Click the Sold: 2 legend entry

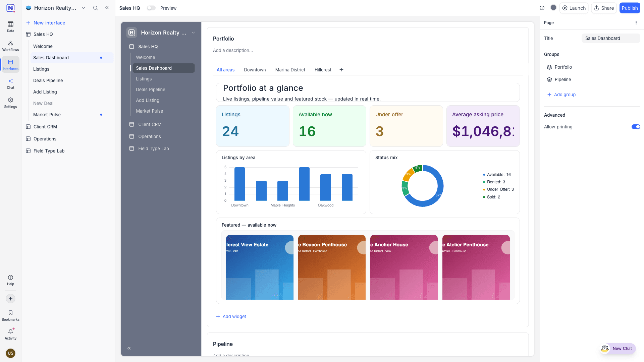[492, 197]
